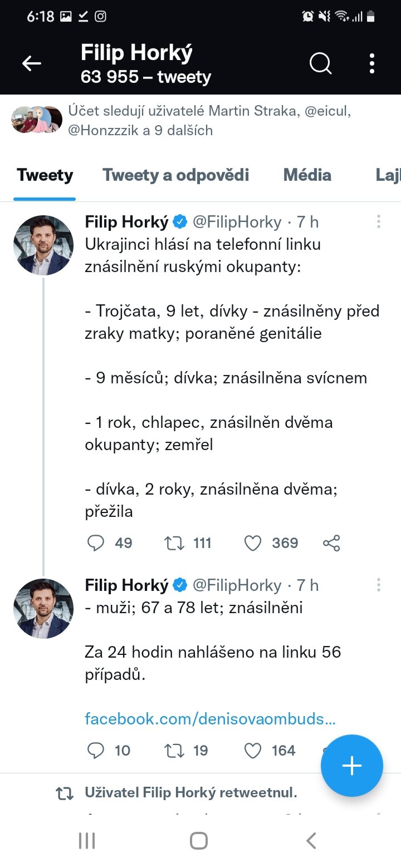Screen dimensions: 401x868
Task: Reply to the second tweet with 10 comments
Action: coord(96,751)
